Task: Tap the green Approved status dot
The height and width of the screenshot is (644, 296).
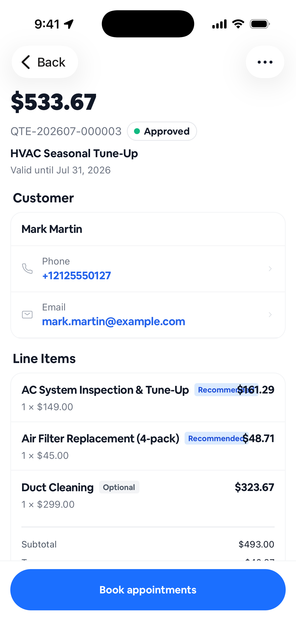Action: coord(137,131)
